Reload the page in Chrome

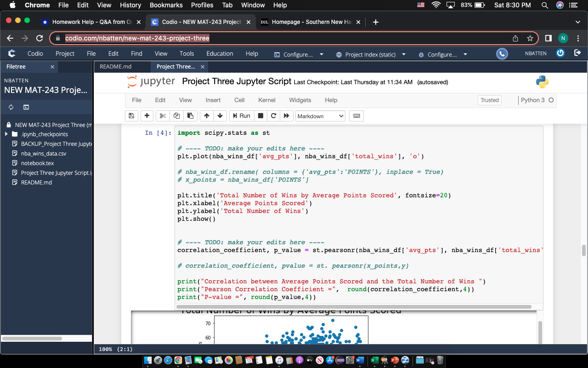pyautogui.click(x=40, y=38)
